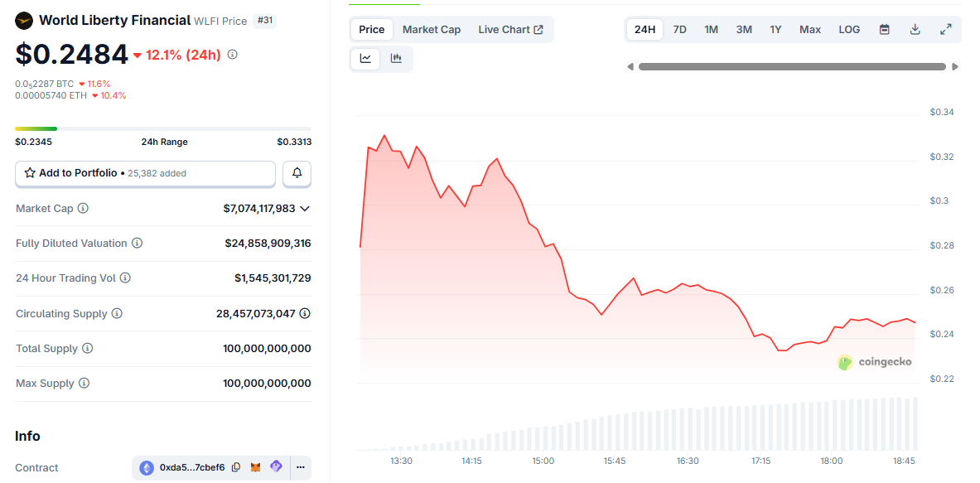
Task: Click the price alert bell icon
Action: pyautogui.click(x=297, y=173)
